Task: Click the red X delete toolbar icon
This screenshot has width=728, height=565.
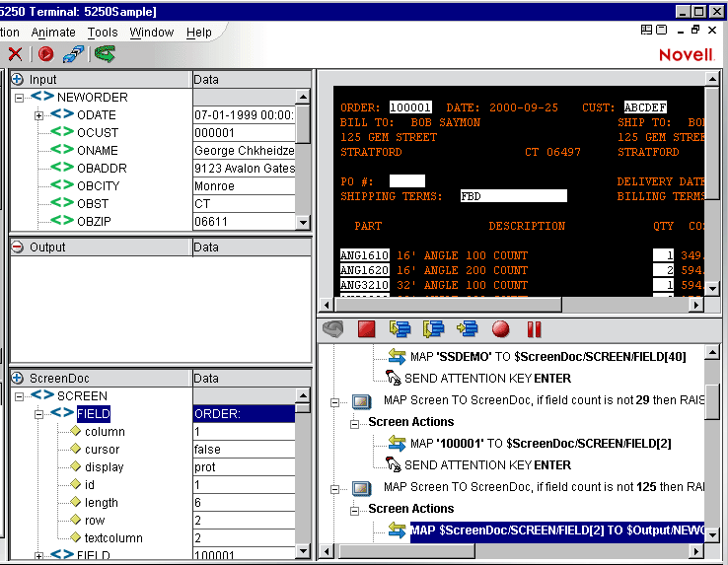Action: coord(15,54)
